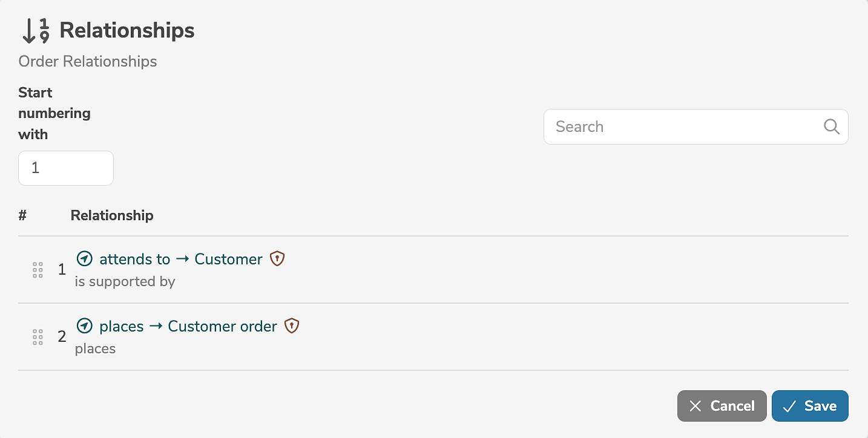Click the drag handle of relationship 1
Viewport: 868px width, 438px height.
38,270
